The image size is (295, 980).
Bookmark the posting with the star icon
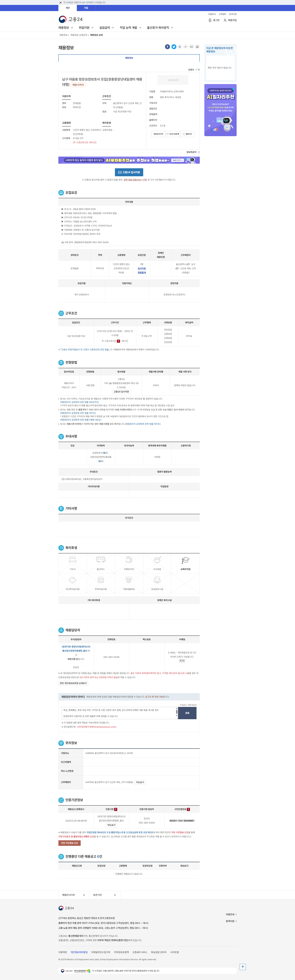point(180,47)
